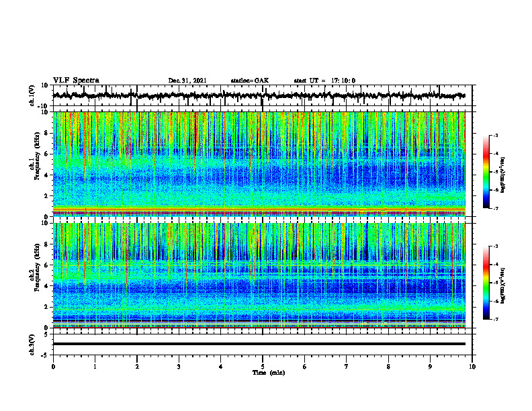Screen dimensions: 532x411
Task: Click time axis tick label "8"
Action: point(388,367)
